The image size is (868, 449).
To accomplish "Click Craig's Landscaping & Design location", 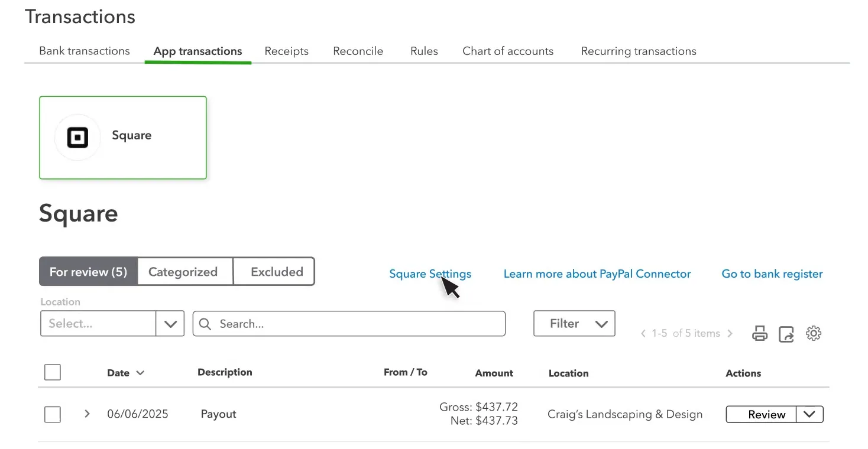I will pyautogui.click(x=625, y=414).
